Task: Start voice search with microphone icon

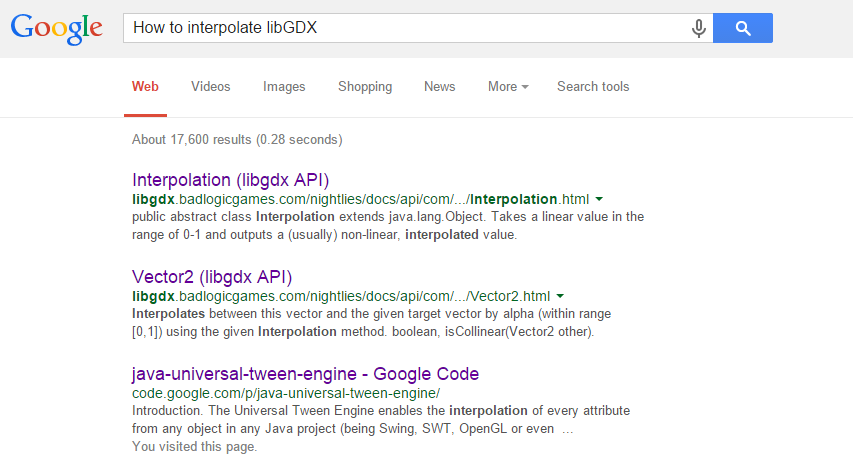Action: [x=699, y=28]
